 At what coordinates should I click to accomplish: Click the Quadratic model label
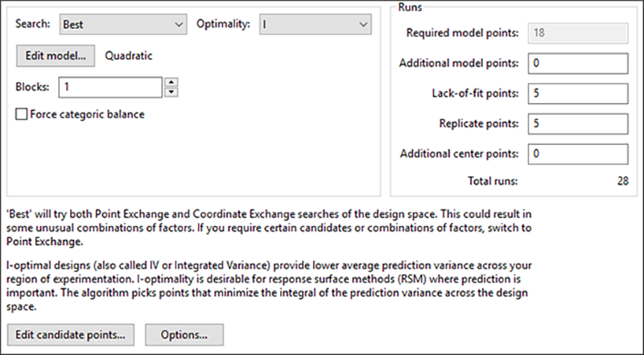(129, 56)
